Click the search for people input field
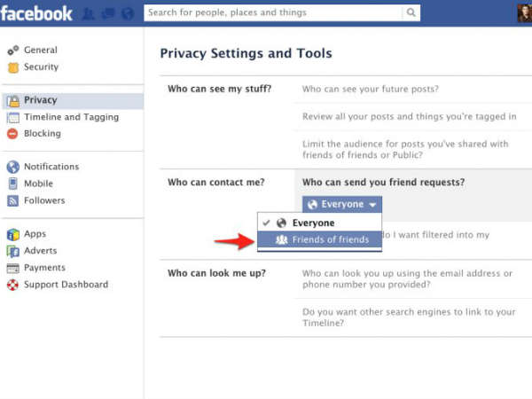The width and height of the screenshot is (532, 399). (x=273, y=12)
